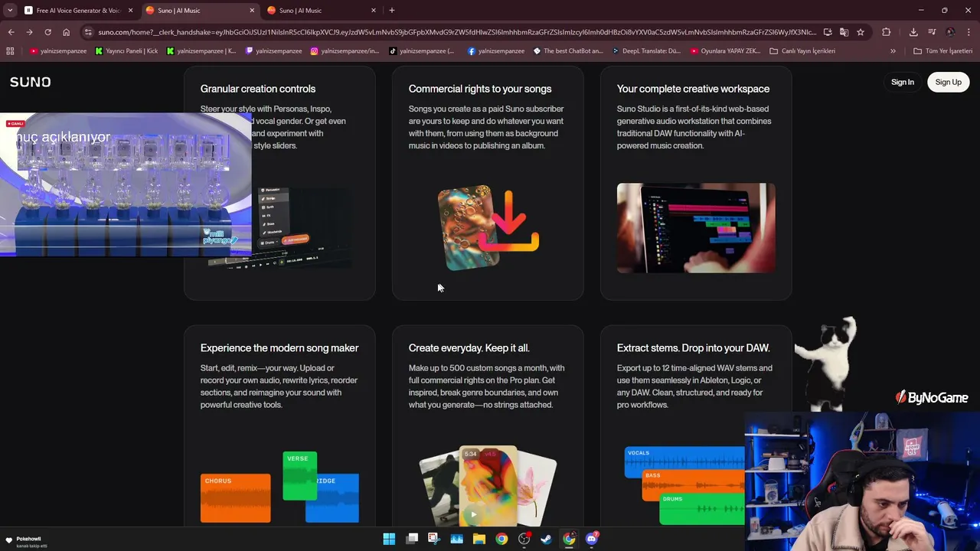Open the Chrome profile avatar
Viewport: 980px width, 551px height.
(x=950, y=32)
